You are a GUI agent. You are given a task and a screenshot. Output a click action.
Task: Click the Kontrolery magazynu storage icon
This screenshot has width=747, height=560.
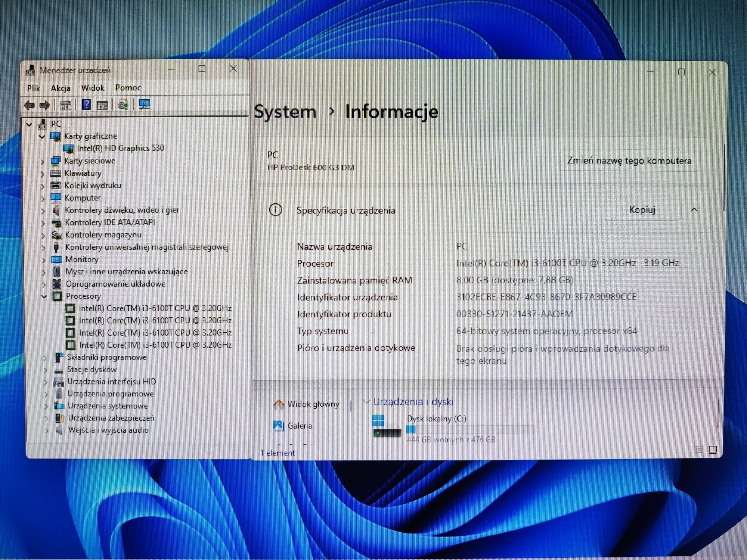point(56,235)
